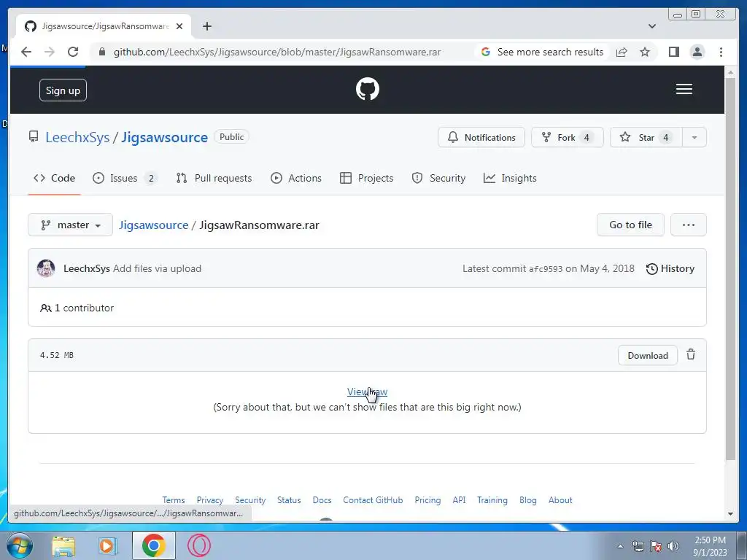Image resolution: width=747 pixels, height=560 pixels.
Task: Open the Training footer link
Action: tap(492, 500)
